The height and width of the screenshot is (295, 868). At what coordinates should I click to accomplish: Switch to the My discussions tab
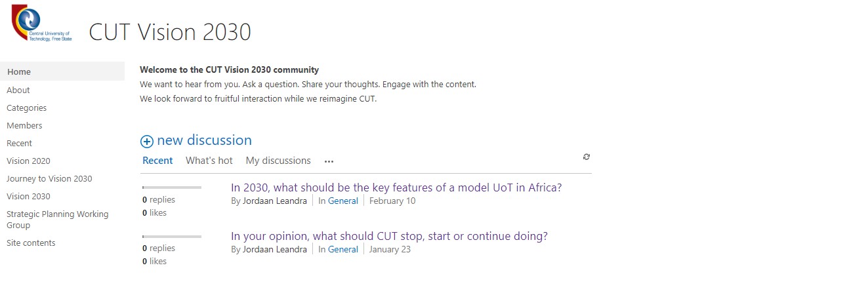[x=278, y=161]
